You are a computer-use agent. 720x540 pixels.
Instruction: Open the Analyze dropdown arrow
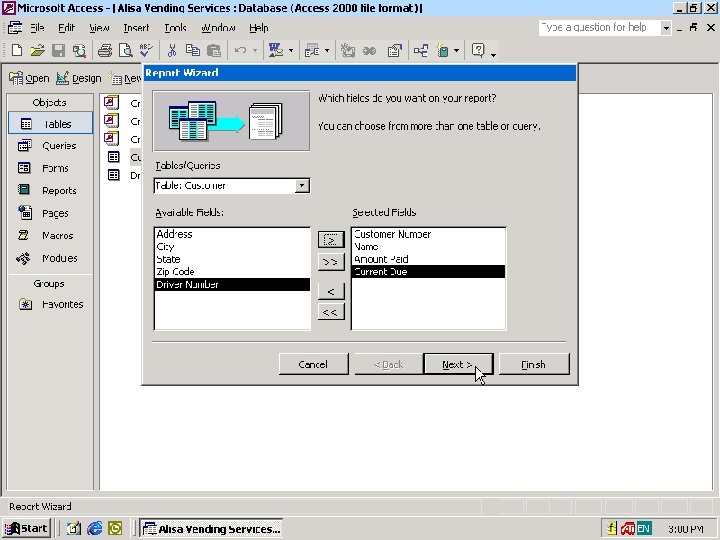(x=327, y=51)
